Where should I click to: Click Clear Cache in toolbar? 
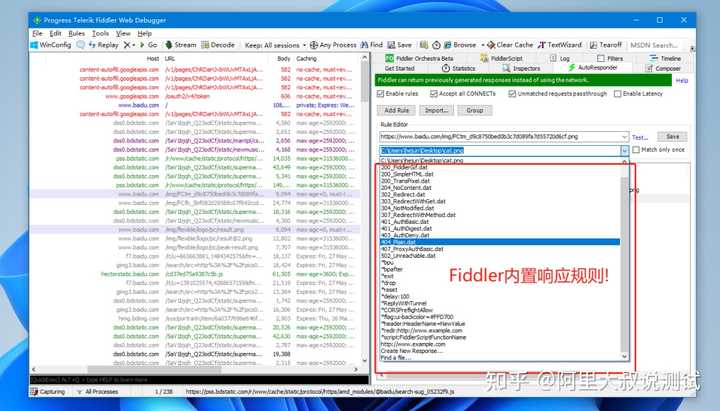click(510, 45)
